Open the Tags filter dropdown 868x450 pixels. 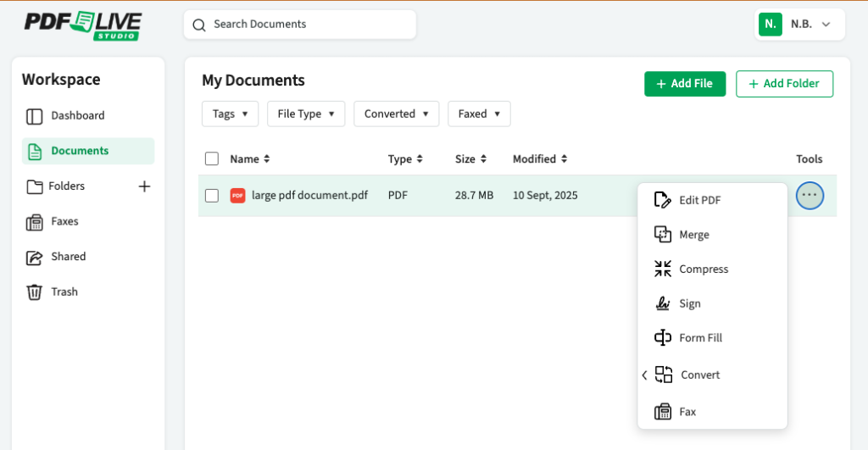click(230, 114)
